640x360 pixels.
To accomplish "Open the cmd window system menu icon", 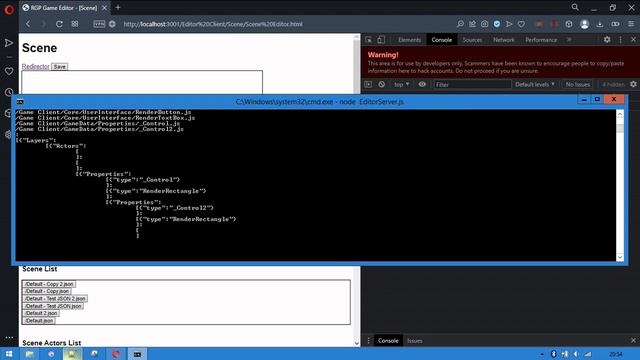I will [20, 102].
